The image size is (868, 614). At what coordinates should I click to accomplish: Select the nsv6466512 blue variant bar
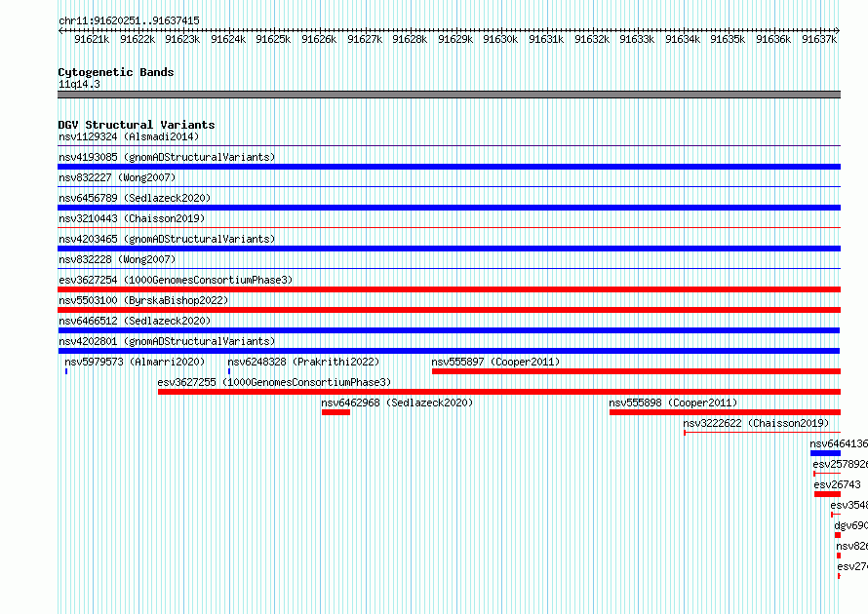click(449, 330)
